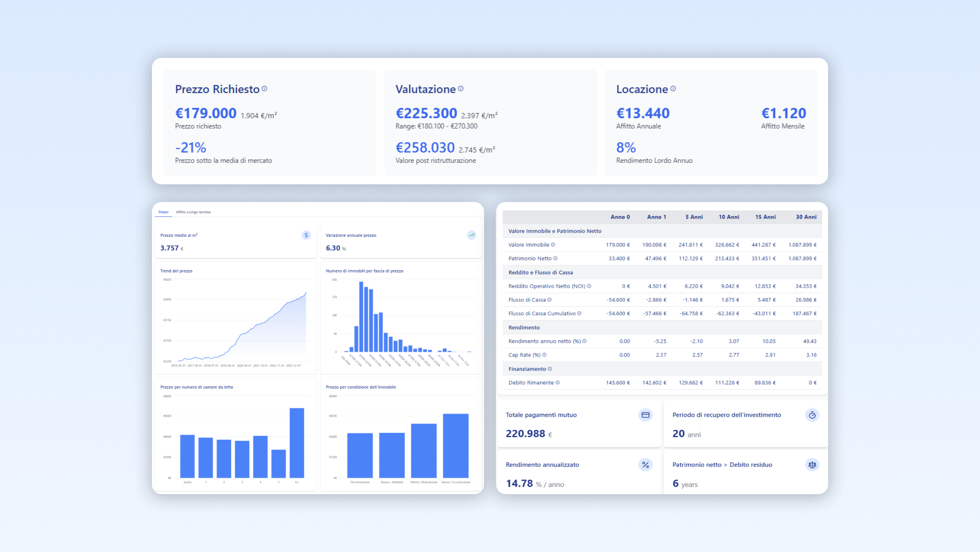Click the tallest bar in Numero di immobili chart
980x552 pixels.
[x=361, y=317]
